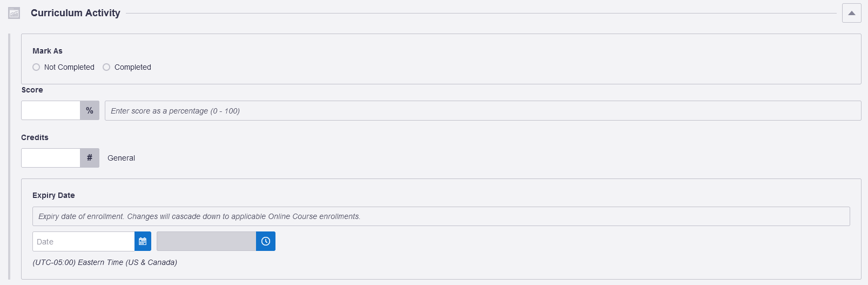Click the expiry Date input field
This screenshot has width=868, height=285.
[83, 242]
